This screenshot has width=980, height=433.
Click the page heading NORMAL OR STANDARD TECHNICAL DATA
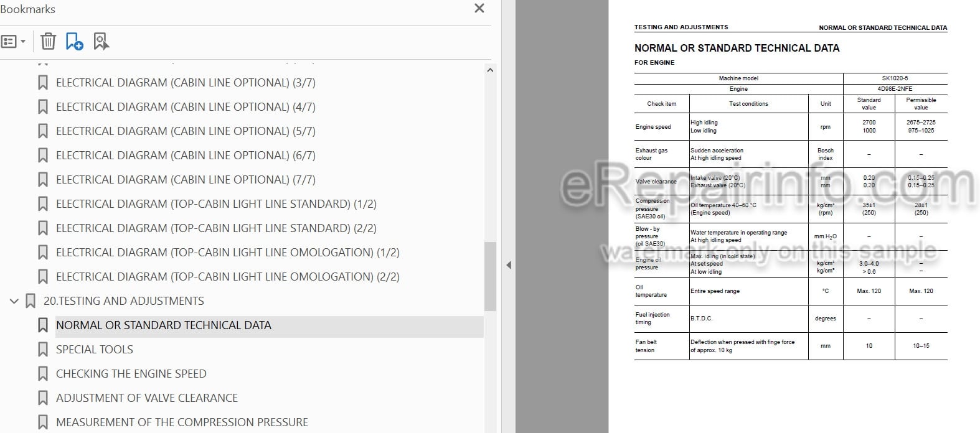(x=737, y=48)
